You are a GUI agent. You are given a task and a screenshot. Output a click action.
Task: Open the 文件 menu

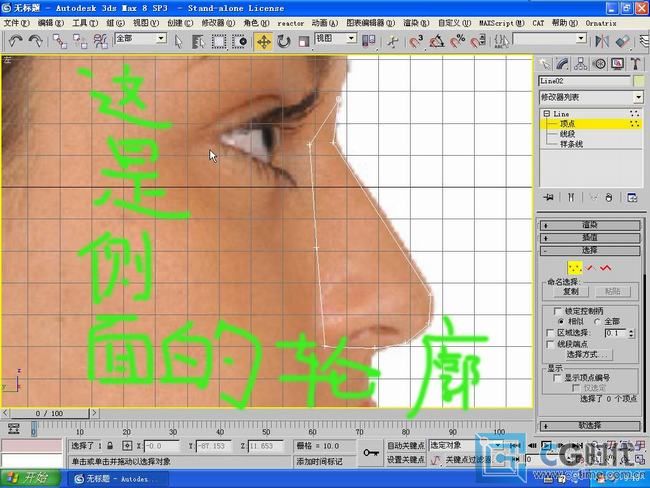[x=17, y=23]
